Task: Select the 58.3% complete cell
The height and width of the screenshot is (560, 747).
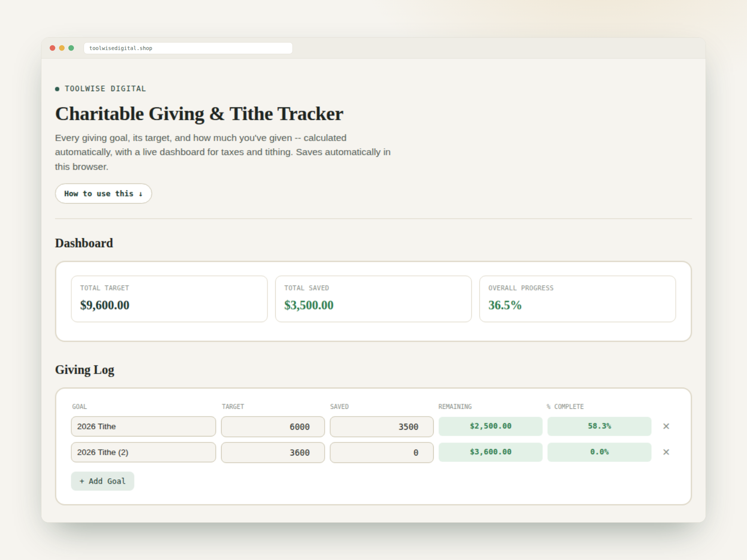Action: coord(599,426)
